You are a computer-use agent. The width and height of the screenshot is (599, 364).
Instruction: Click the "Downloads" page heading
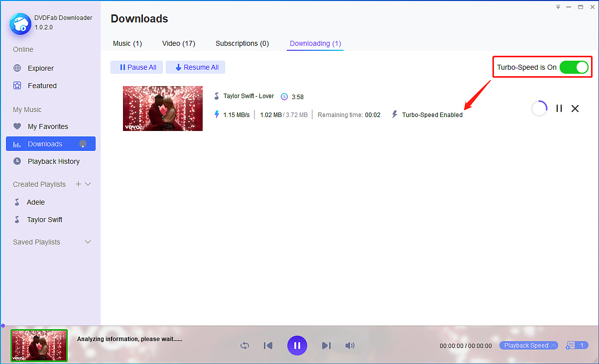139,19
